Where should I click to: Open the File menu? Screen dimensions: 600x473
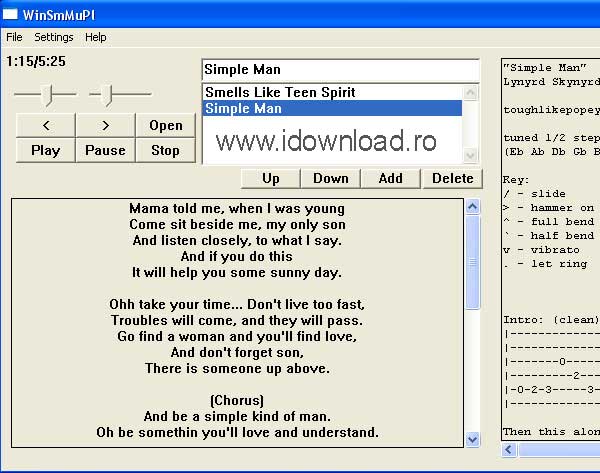[x=14, y=37]
